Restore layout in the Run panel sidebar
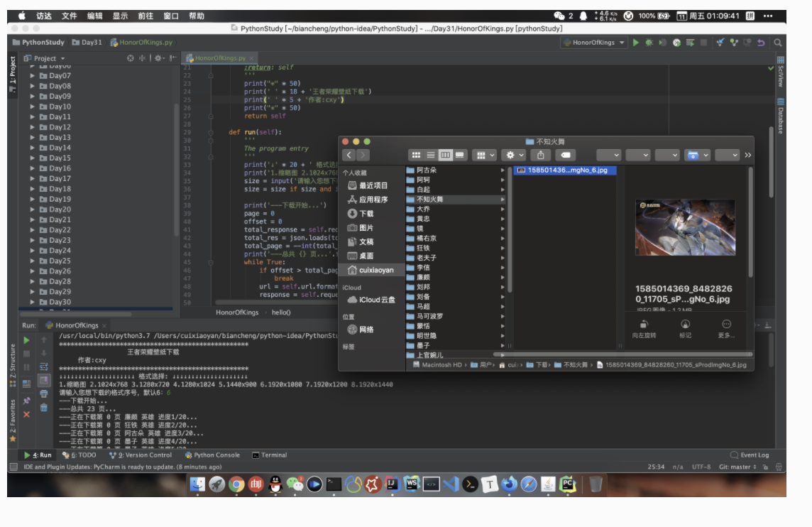This screenshot has width=812, height=527. [x=26, y=384]
